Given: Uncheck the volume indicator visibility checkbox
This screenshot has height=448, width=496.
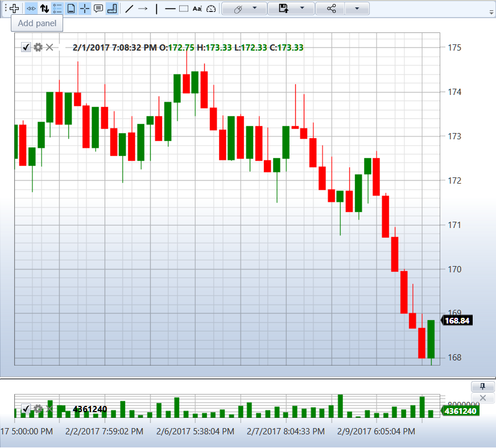Looking at the screenshot, I should click(26, 409).
